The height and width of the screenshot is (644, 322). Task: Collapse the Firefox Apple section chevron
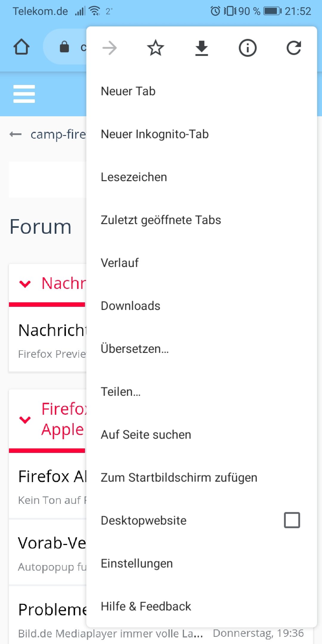[25, 419]
